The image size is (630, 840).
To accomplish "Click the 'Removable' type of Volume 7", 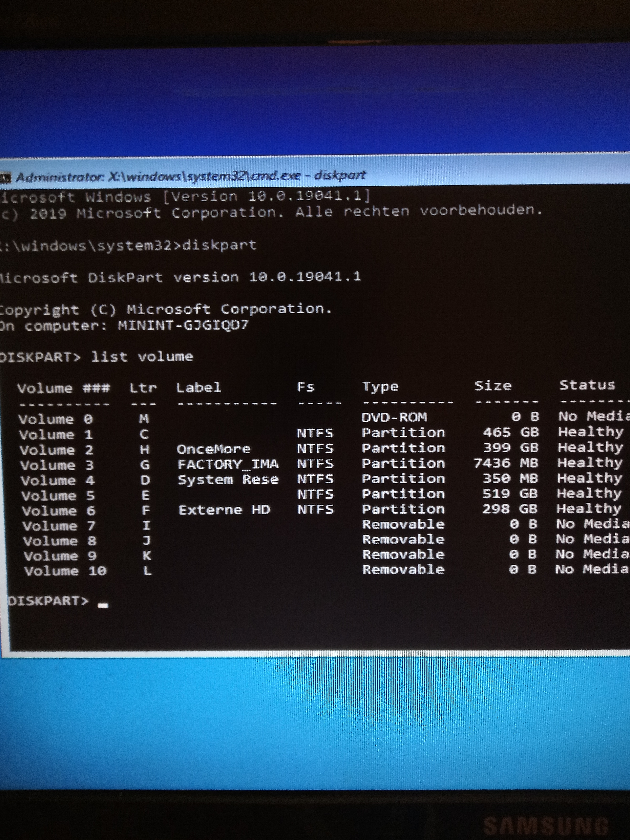I will 403,524.
